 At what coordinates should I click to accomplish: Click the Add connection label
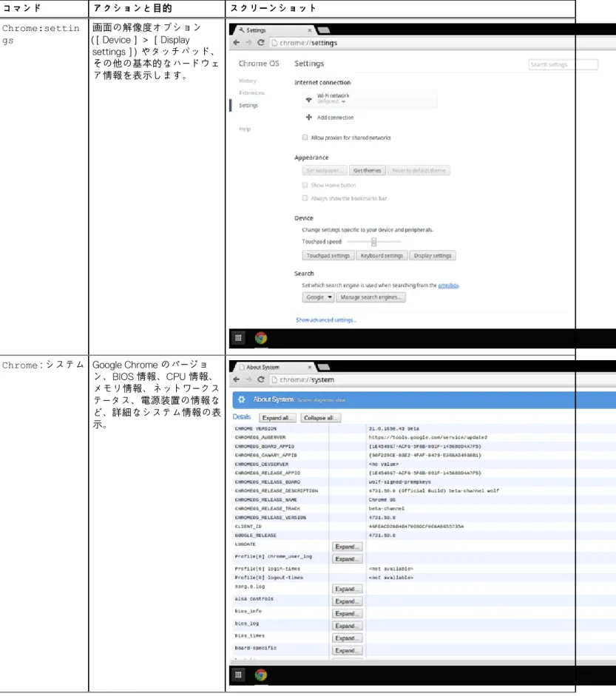point(336,118)
